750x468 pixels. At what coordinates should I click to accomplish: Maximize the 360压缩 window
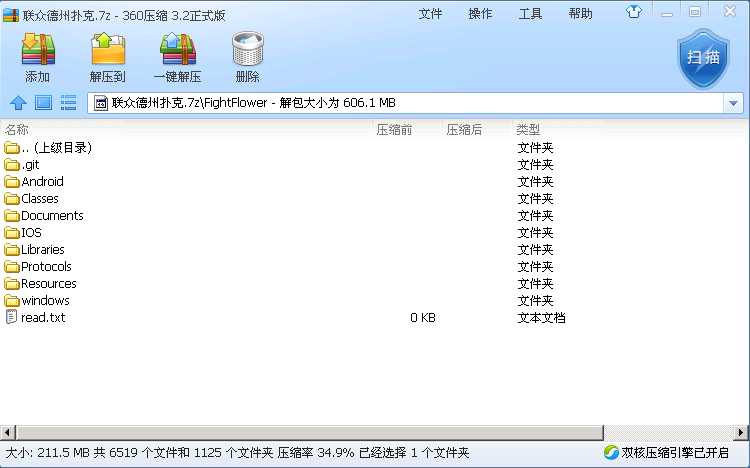coord(695,12)
